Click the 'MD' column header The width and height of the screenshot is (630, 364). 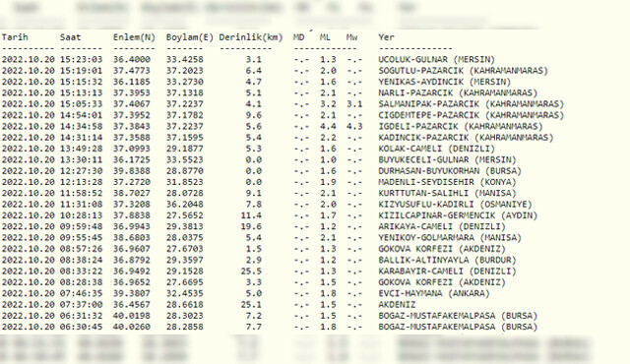pyautogui.click(x=298, y=37)
